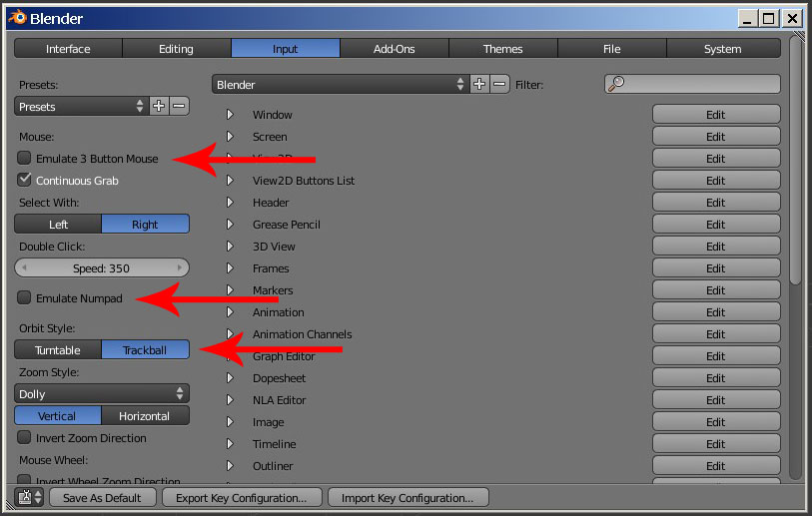Screen dimensions: 812x516
Task: Enable Emulate 3 Button Mouse
Action: pos(25,159)
